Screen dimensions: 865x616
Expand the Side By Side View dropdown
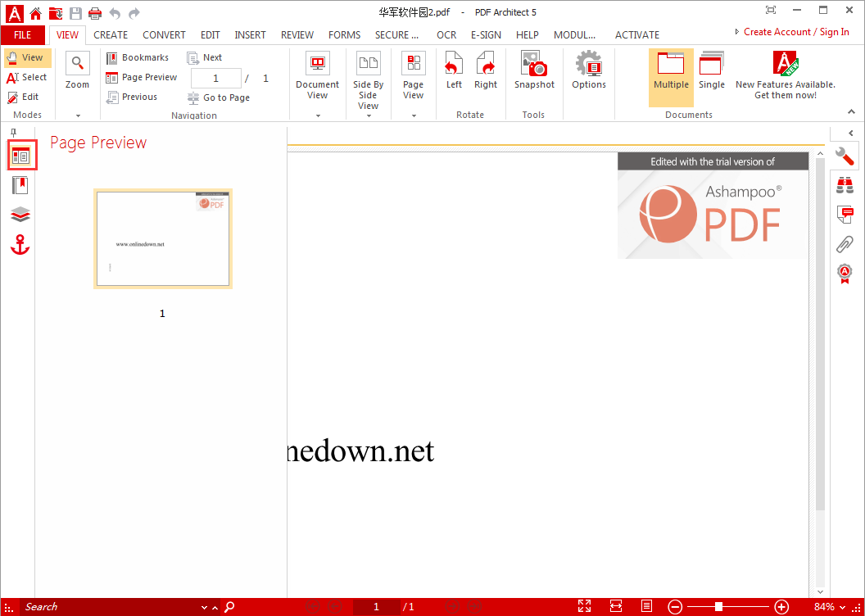point(369,115)
